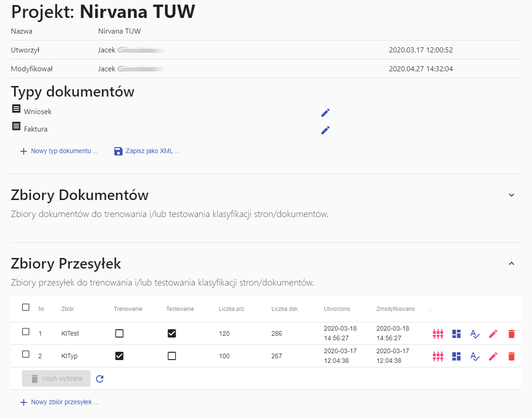The height and width of the screenshot is (418, 532).
Task: Edit the Wniosek document type with the pencil icon
Action: pos(325,112)
